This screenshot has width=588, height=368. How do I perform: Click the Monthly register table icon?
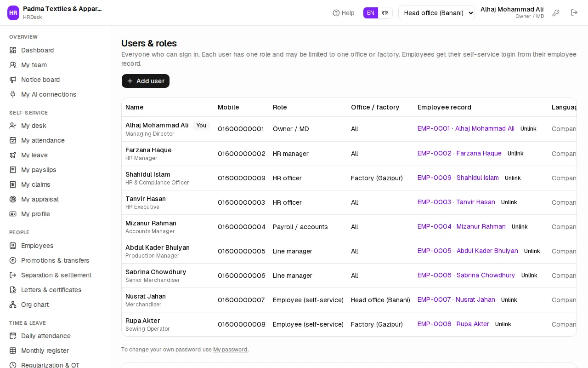pyautogui.click(x=13, y=351)
